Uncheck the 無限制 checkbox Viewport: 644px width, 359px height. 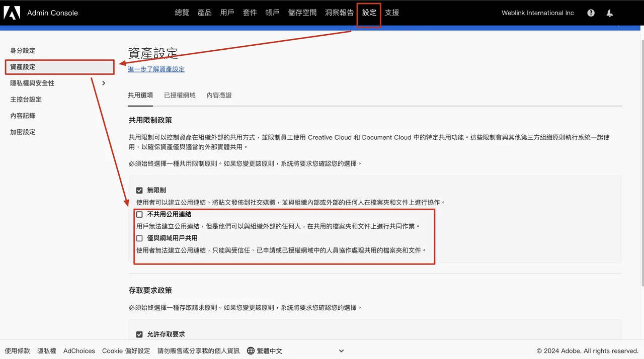tap(139, 191)
